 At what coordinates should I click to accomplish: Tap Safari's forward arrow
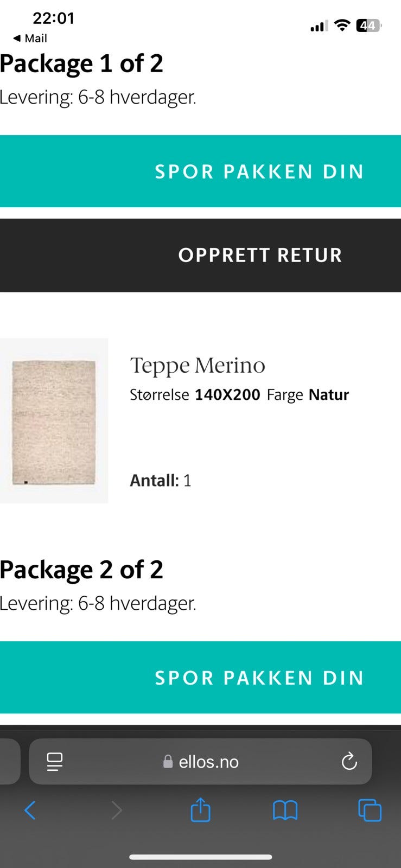click(x=116, y=810)
